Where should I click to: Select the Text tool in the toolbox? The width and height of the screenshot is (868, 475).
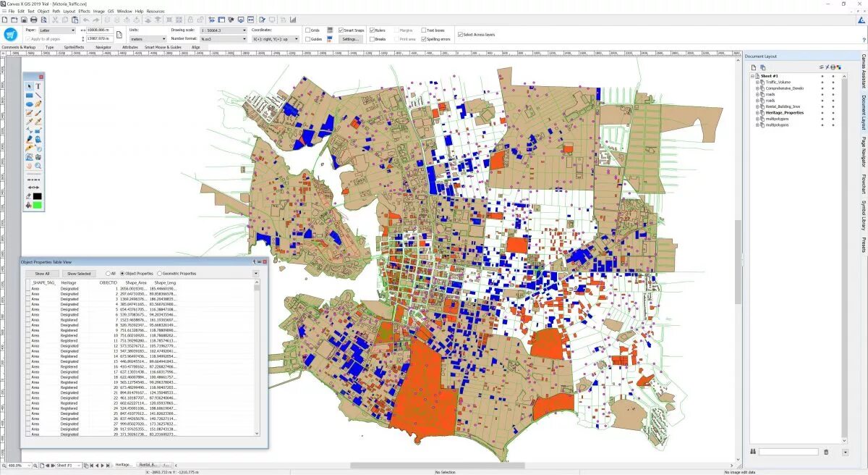coord(38,85)
